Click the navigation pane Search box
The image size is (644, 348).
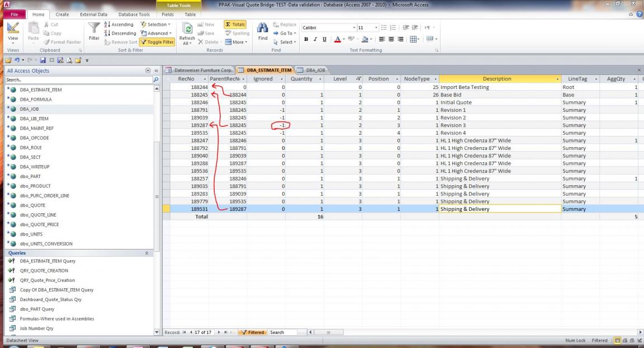coord(77,80)
